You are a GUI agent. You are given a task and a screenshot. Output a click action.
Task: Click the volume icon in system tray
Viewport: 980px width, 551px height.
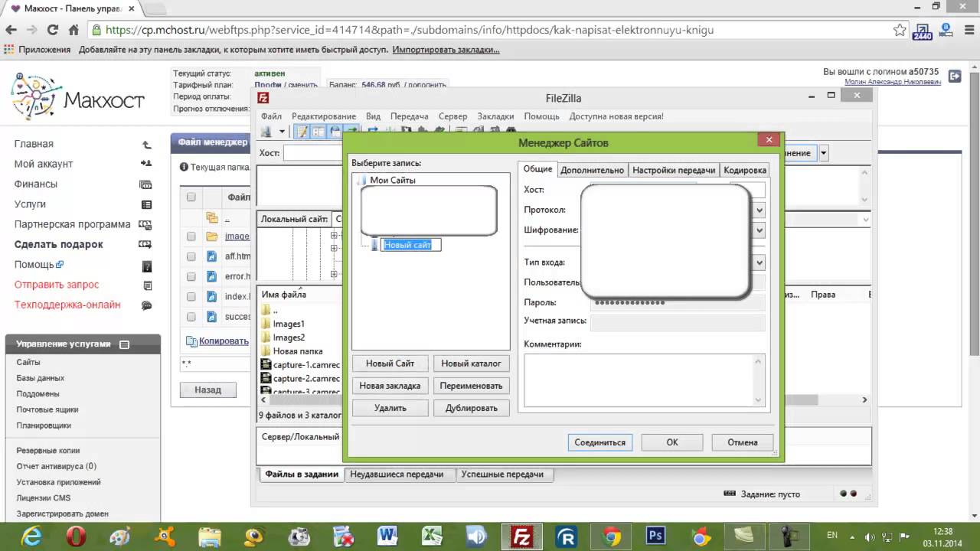coord(870,536)
